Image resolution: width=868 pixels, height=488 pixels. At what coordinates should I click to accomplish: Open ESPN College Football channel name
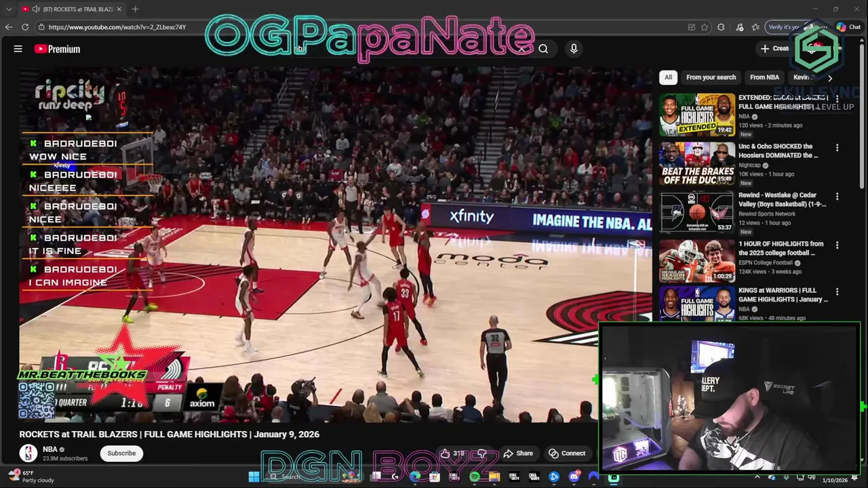(x=766, y=263)
